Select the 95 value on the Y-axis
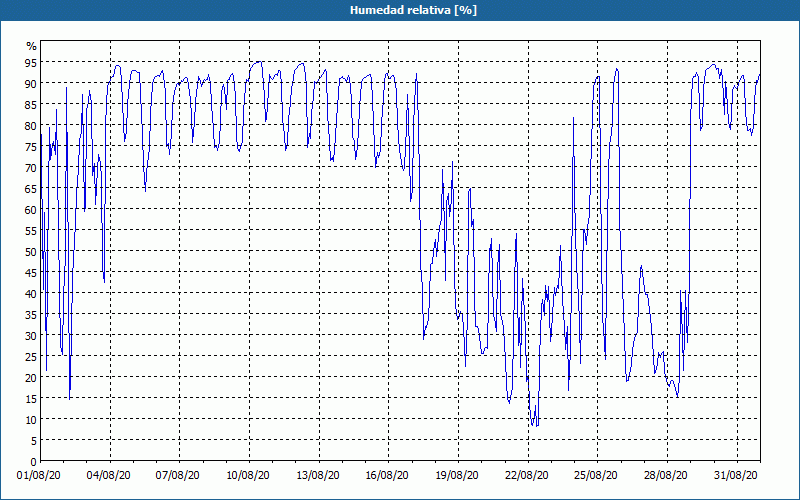 31,62
